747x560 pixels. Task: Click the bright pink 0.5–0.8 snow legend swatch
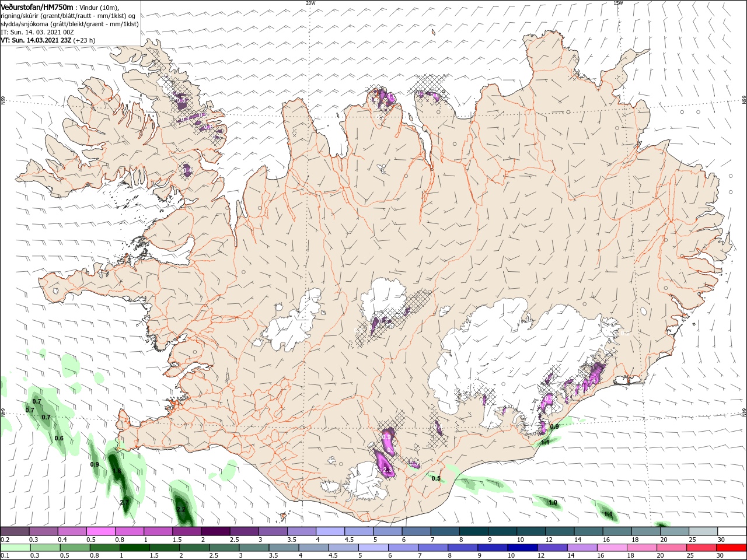pos(100,531)
